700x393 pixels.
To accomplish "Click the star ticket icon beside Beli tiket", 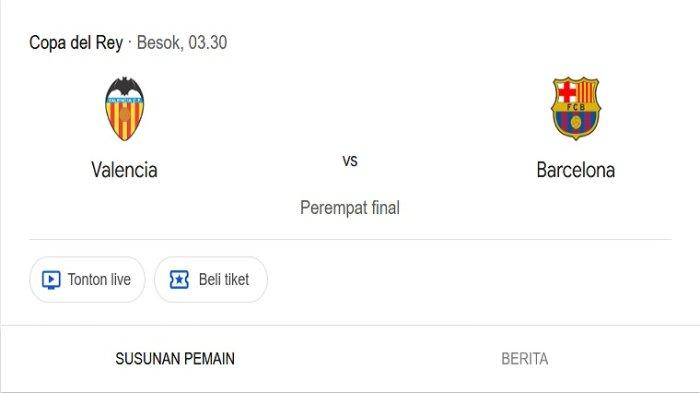I will tap(179, 280).
